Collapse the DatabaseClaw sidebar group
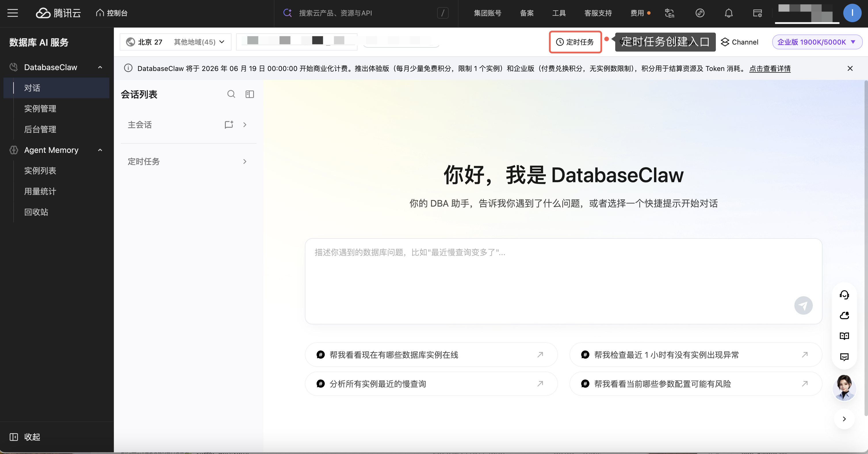The height and width of the screenshot is (454, 868). [x=100, y=67]
